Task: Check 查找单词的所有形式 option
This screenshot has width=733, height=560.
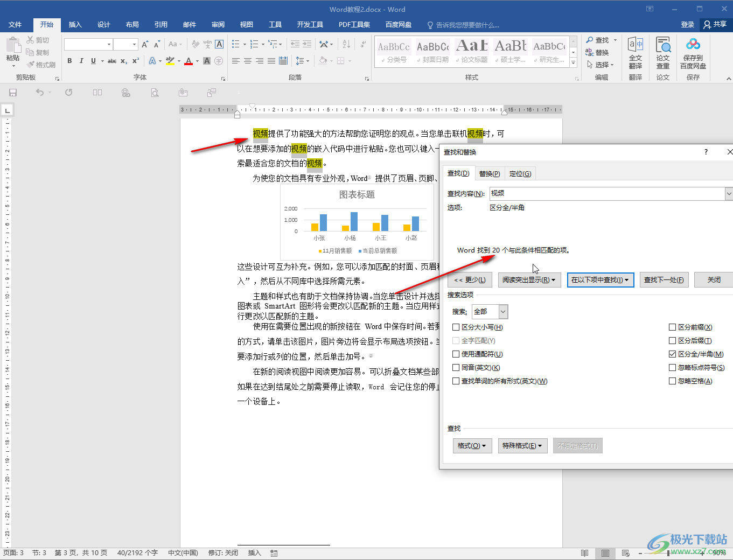Action: (456, 381)
